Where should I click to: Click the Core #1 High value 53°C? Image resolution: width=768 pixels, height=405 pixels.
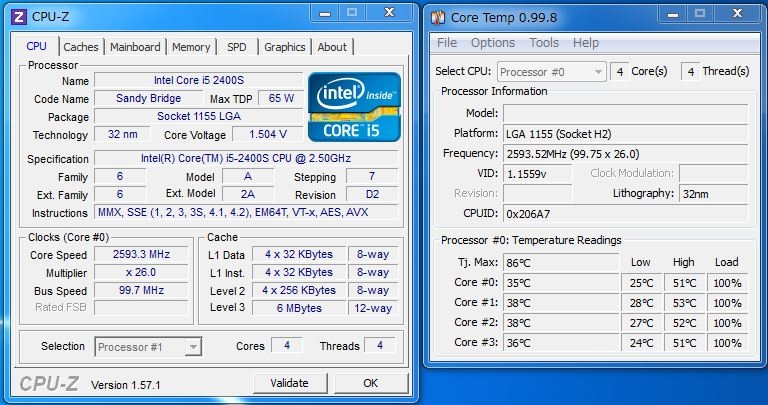coord(684,303)
